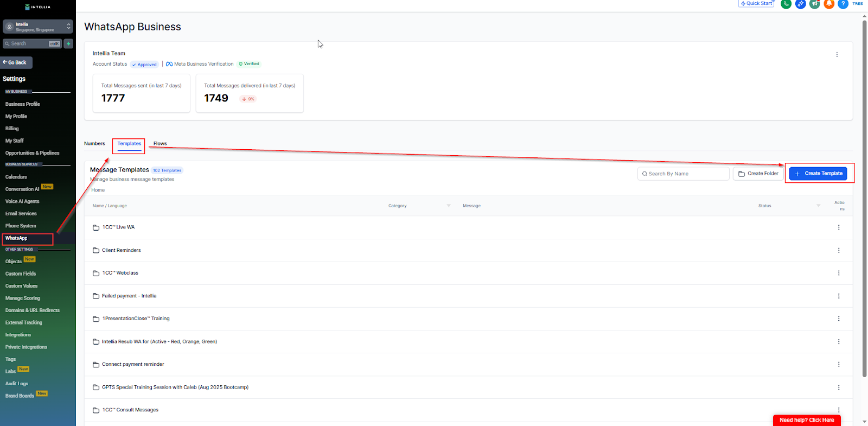Open the megaphone announcements icon
The height and width of the screenshot is (426, 868).
coord(815,4)
